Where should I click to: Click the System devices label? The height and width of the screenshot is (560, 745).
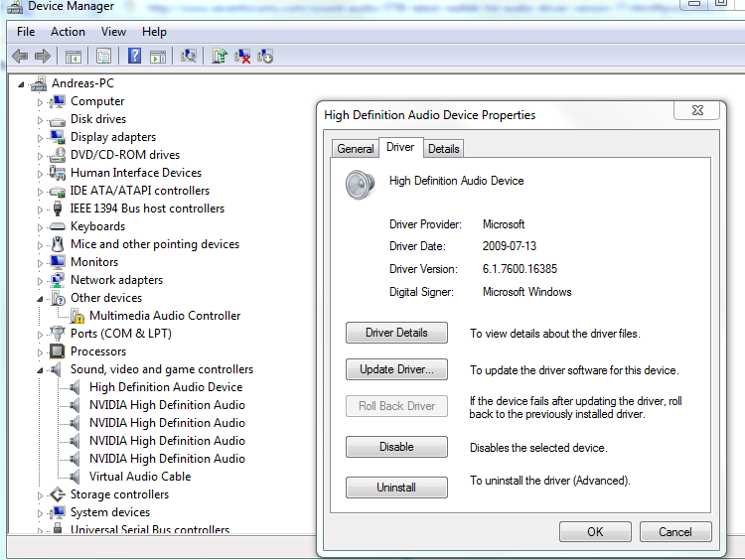click(x=110, y=512)
